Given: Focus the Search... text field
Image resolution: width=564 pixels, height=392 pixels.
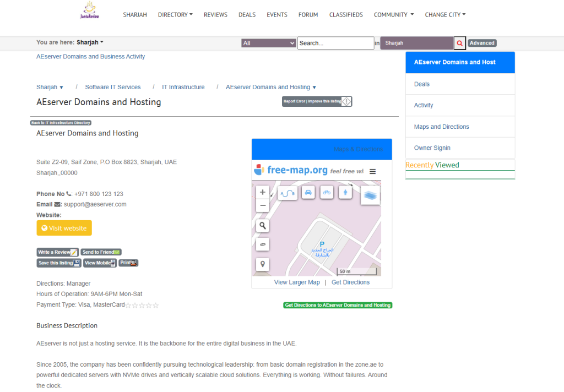Looking at the screenshot, I should tap(335, 43).
